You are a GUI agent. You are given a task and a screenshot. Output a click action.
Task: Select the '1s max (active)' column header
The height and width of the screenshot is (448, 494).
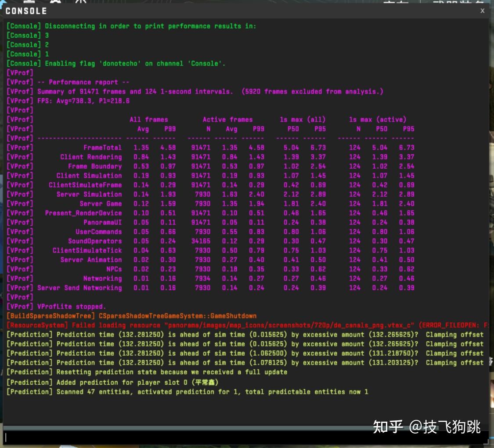(378, 119)
